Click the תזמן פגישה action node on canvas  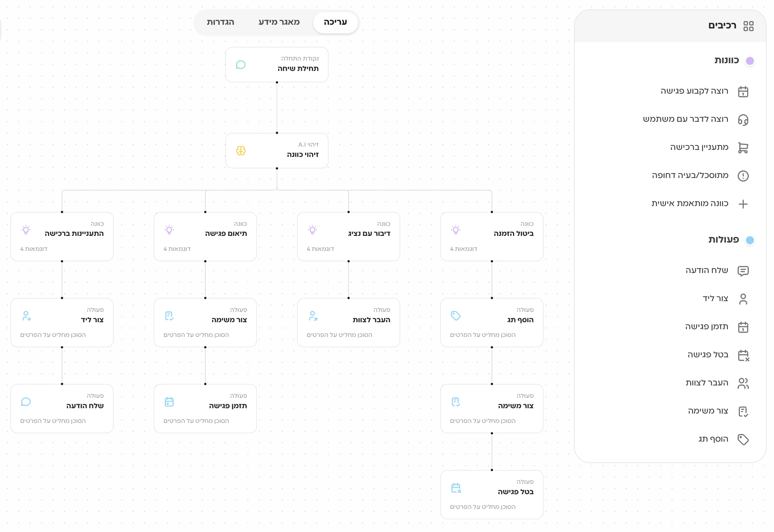[205, 408]
